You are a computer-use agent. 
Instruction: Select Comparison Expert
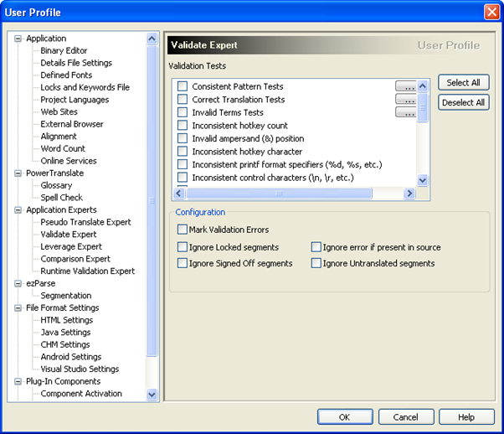(75, 259)
